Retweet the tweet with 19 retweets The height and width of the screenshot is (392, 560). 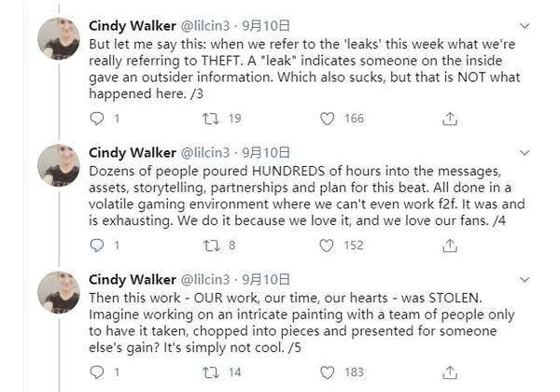pyautogui.click(x=211, y=119)
